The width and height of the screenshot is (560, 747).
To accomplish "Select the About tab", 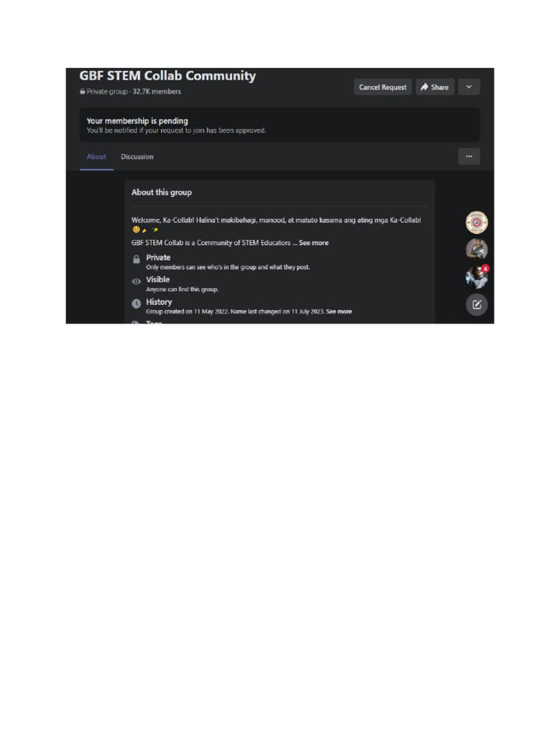I will click(96, 157).
